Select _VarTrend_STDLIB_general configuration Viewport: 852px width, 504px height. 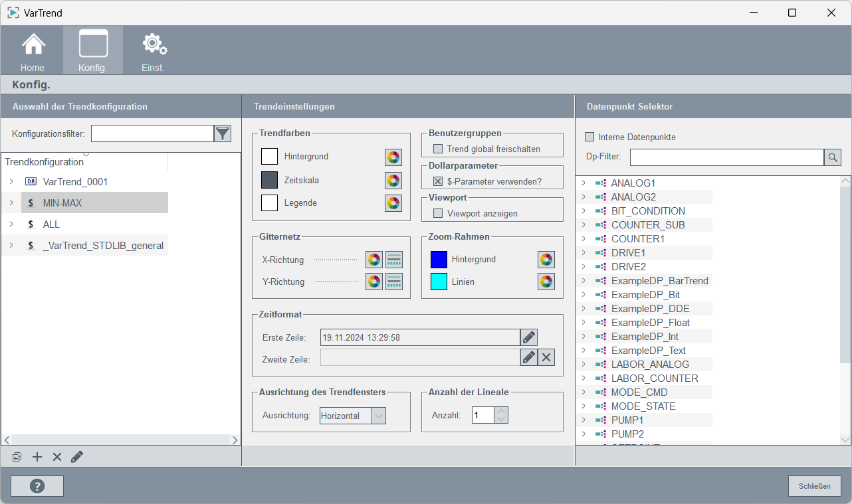click(103, 246)
